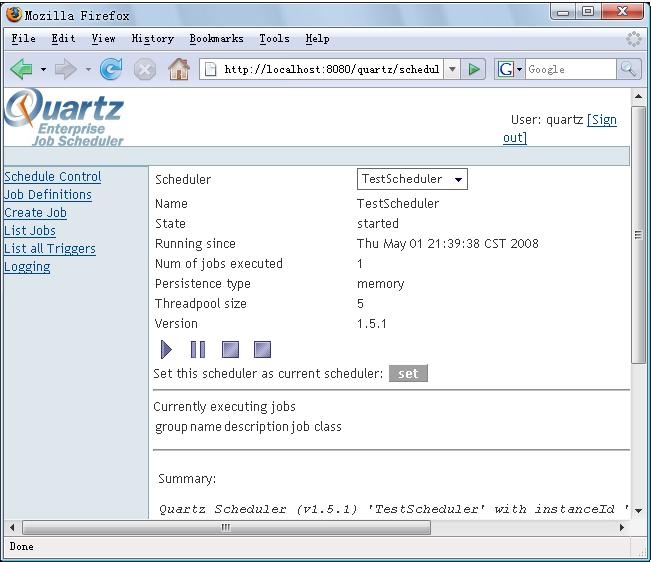Open the Schedule Control link

[53, 177]
